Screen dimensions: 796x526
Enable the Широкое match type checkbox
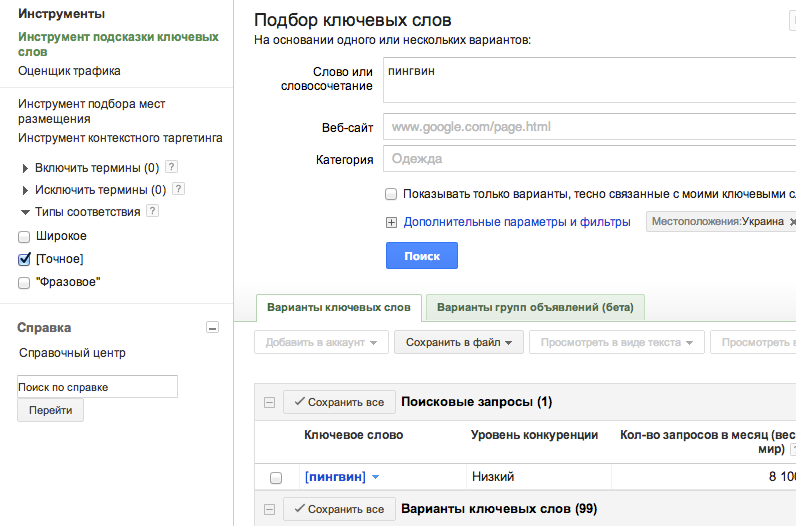point(24,237)
